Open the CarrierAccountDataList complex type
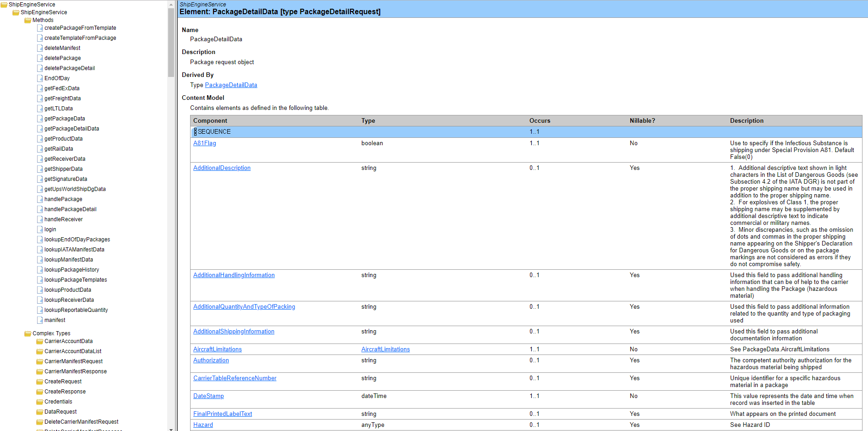The image size is (868, 431). [73, 351]
